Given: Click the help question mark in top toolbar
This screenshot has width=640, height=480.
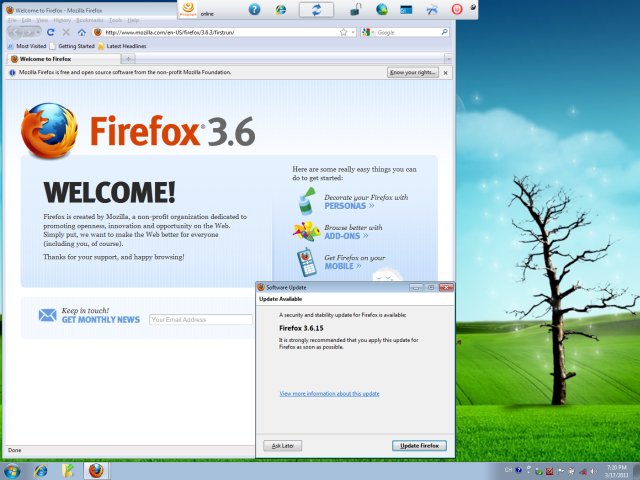Looking at the screenshot, I should pyautogui.click(x=254, y=9).
